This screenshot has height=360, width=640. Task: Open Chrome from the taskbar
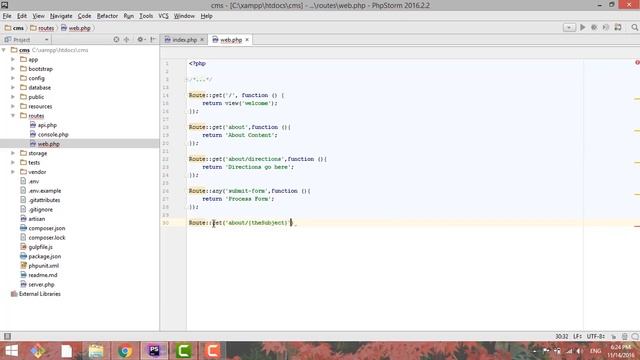pyautogui.click(x=125, y=351)
